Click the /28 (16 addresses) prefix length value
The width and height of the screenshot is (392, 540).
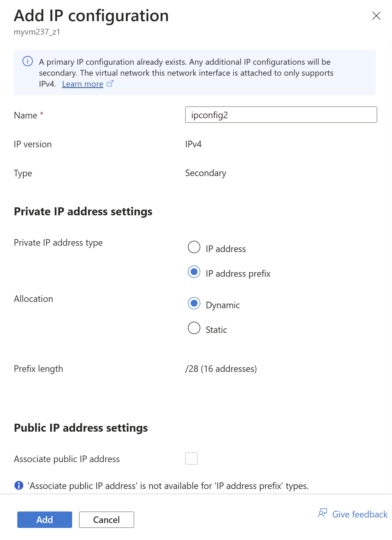coord(221,369)
